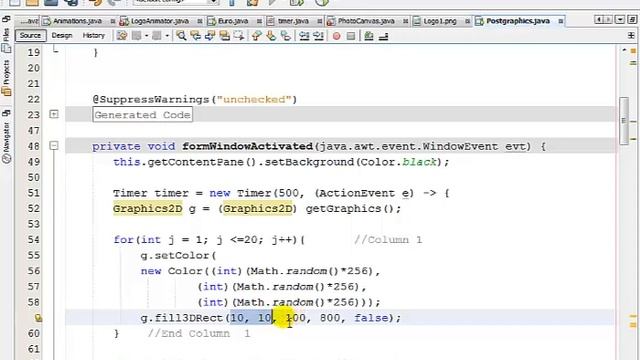Open the Back navigation history dropdown arrow

pos(147,36)
